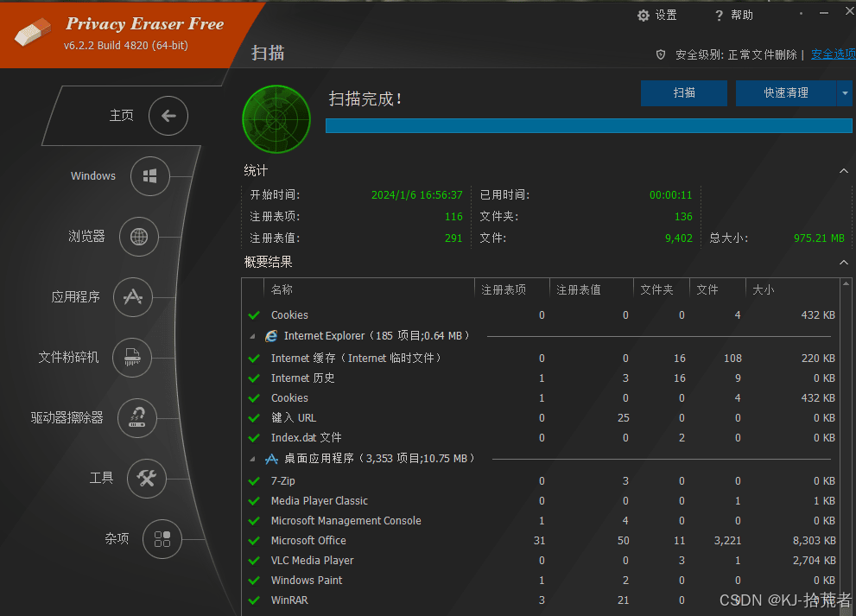Uncheck Microsoft Office row checkmark
Screen dimensions: 856x616
tap(254, 541)
